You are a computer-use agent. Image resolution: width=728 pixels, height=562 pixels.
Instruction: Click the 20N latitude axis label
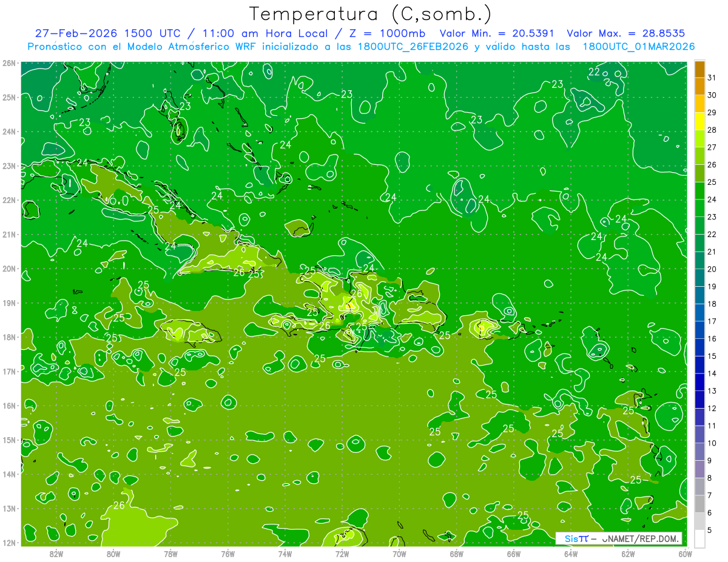point(9,269)
